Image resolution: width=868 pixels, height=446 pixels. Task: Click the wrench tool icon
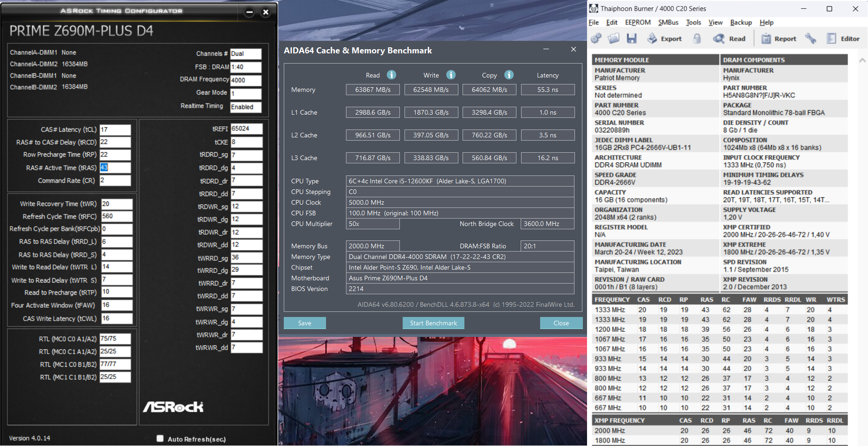click(811, 39)
